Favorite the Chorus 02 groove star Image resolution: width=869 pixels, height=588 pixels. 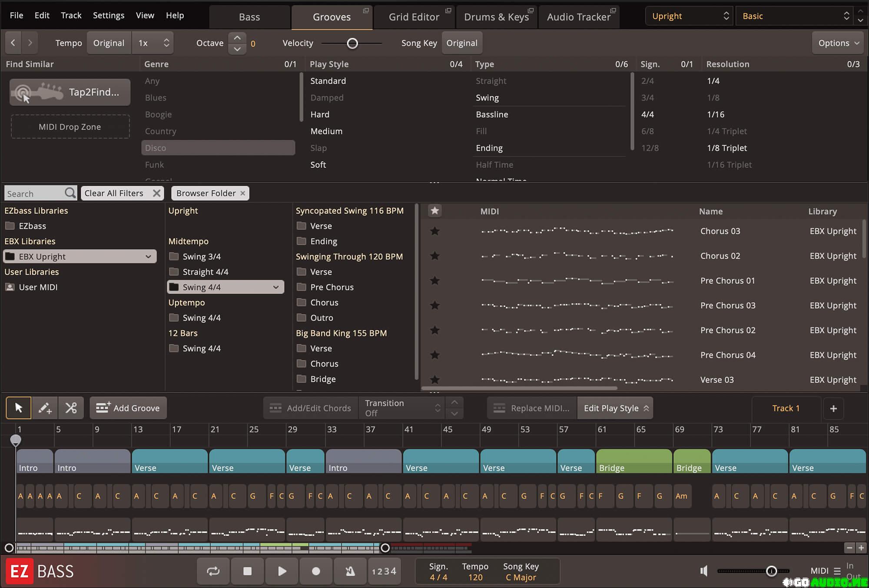tap(434, 256)
